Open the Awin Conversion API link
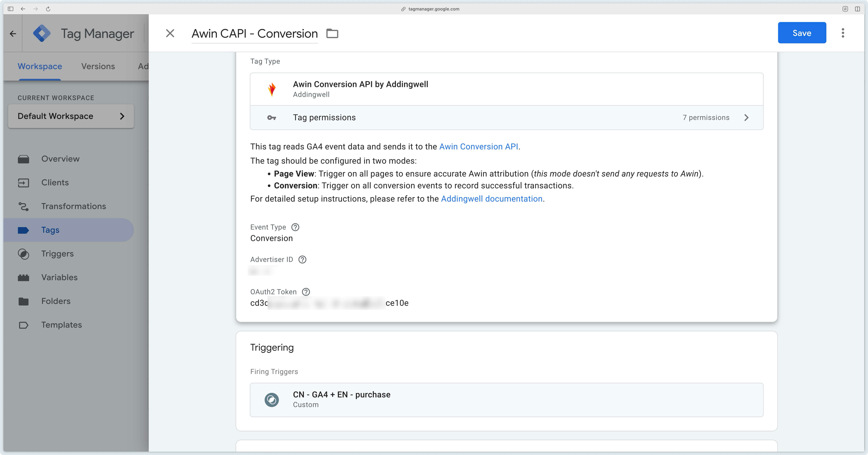The height and width of the screenshot is (455, 868). 478,147
